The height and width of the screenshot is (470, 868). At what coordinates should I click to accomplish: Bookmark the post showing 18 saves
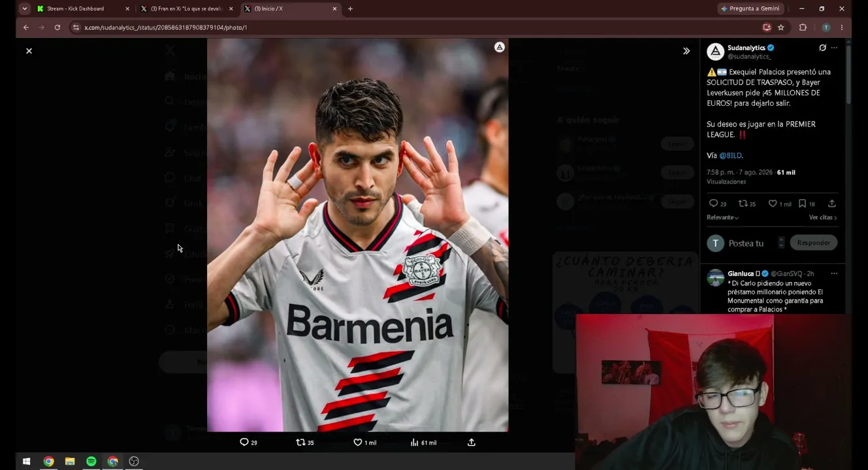click(x=802, y=204)
